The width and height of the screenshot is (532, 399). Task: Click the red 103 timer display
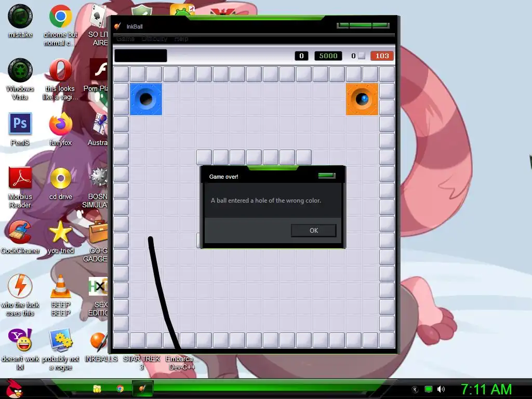coord(382,56)
